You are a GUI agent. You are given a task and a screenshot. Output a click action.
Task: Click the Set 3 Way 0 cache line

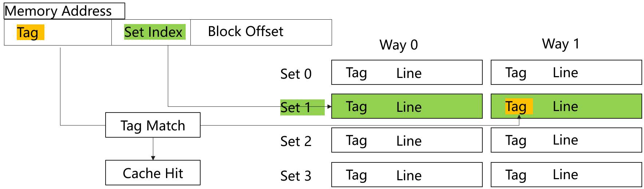(407, 175)
